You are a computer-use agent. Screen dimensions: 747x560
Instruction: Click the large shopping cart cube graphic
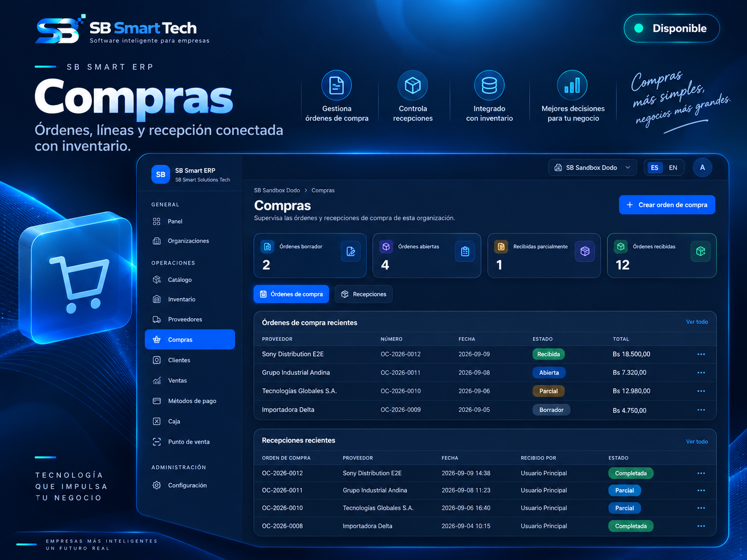(x=75, y=278)
